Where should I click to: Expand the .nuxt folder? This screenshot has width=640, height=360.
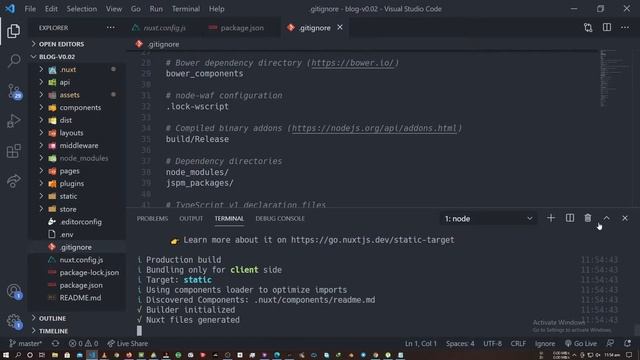[x=67, y=69]
